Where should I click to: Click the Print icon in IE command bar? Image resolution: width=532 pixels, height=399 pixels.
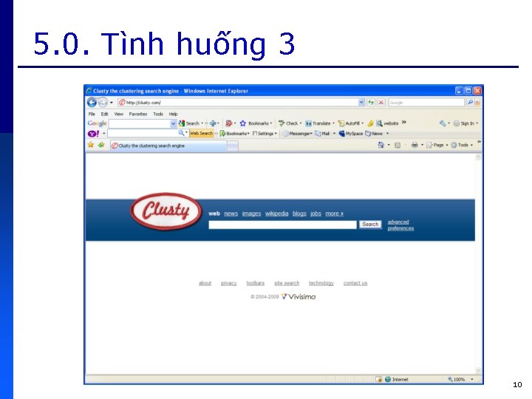coord(415,145)
